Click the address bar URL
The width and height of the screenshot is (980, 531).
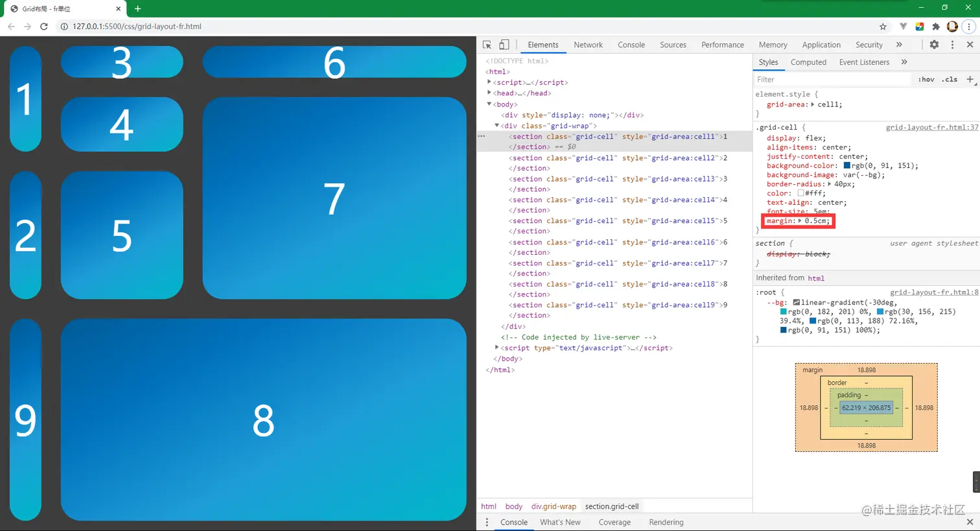pos(137,27)
